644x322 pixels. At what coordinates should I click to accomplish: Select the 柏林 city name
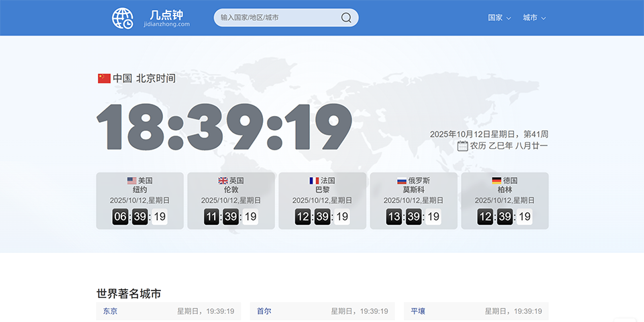pyautogui.click(x=504, y=190)
